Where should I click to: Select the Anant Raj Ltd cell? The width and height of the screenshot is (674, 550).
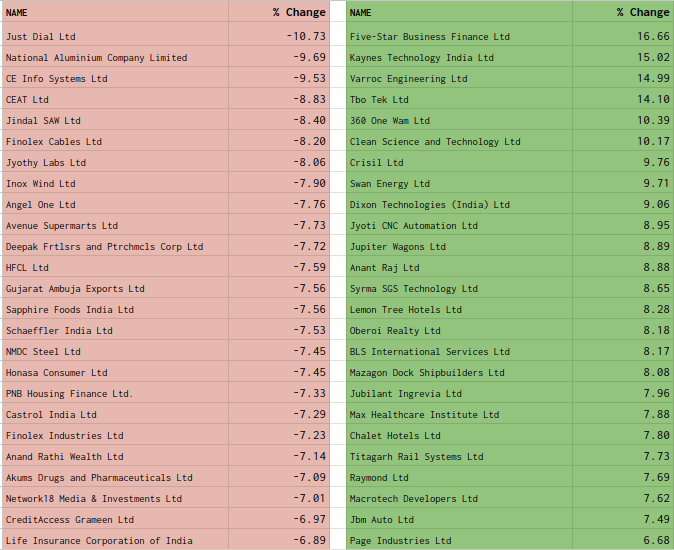coord(459,268)
